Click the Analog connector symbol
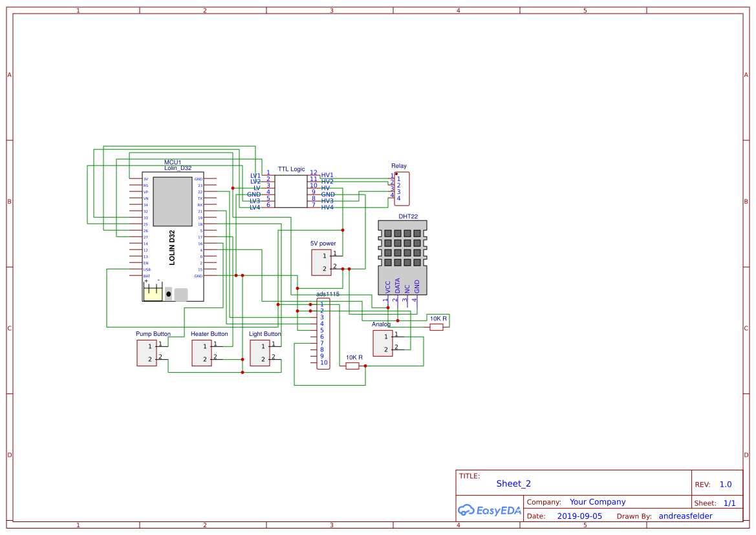Image resolution: width=756 pixels, height=535 pixels. 383,342
